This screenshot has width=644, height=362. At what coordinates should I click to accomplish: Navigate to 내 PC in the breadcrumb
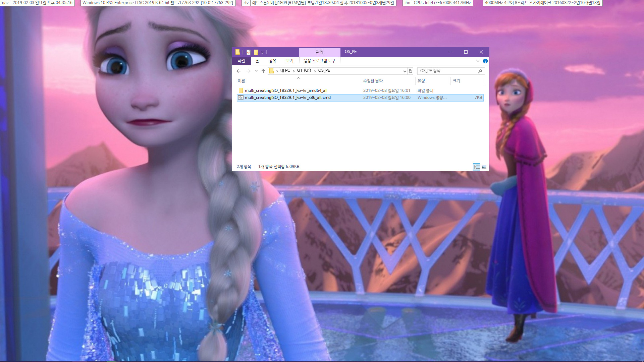[x=285, y=70]
